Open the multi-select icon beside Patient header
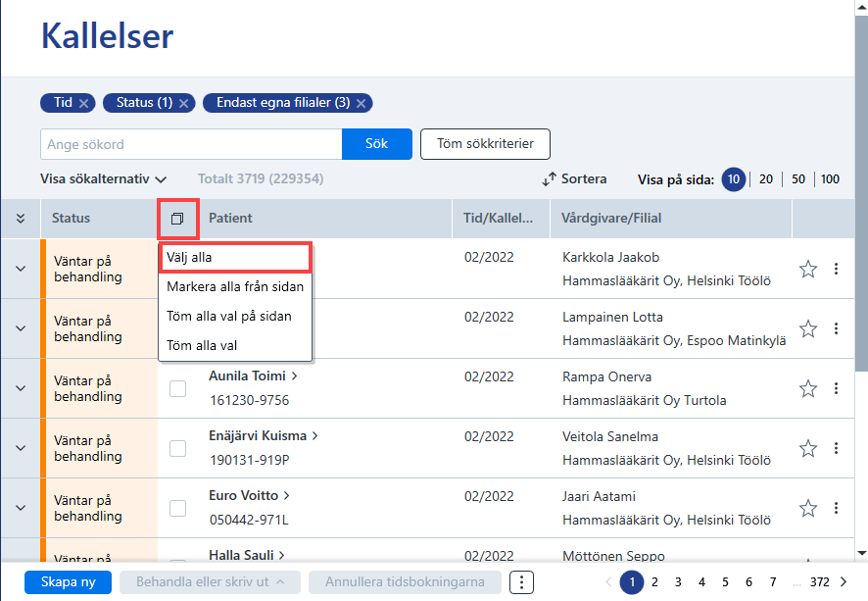868x601 pixels. (x=177, y=219)
